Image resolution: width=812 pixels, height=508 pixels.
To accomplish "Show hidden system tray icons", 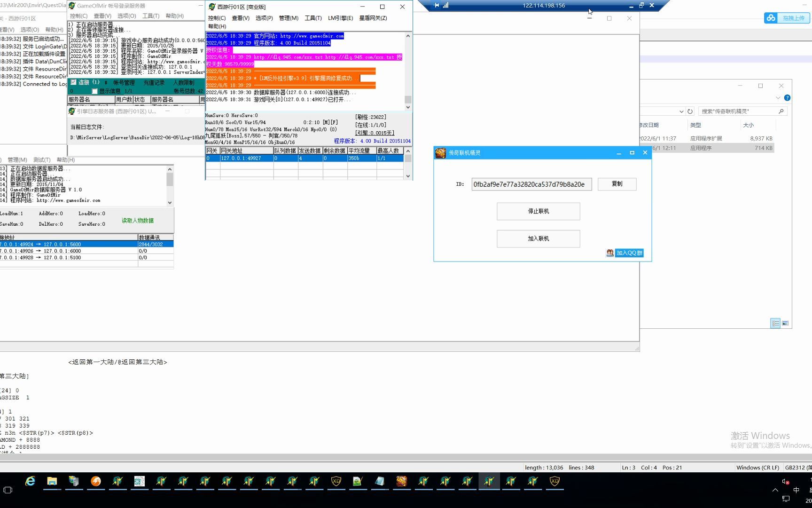I will pyautogui.click(x=775, y=490).
